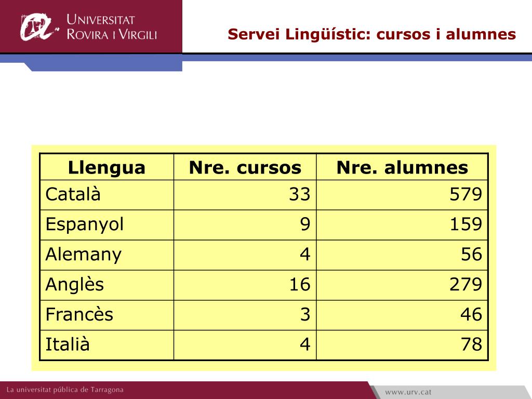Click the 279 alumnes cell
The height and width of the screenshot is (399, 532).
[402, 285]
